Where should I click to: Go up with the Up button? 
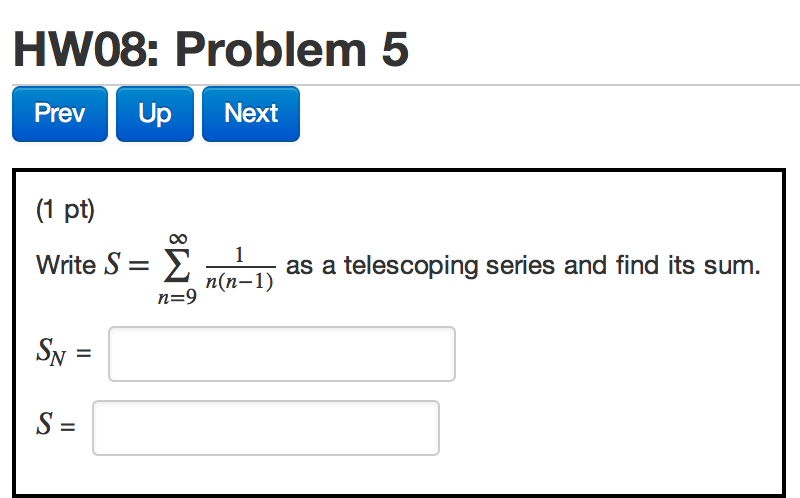[x=155, y=114]
